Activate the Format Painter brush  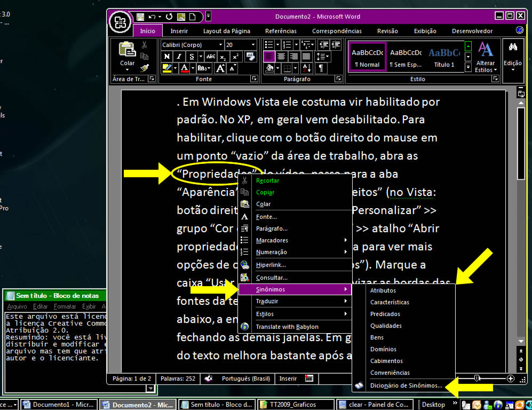[x=145, y=68]
